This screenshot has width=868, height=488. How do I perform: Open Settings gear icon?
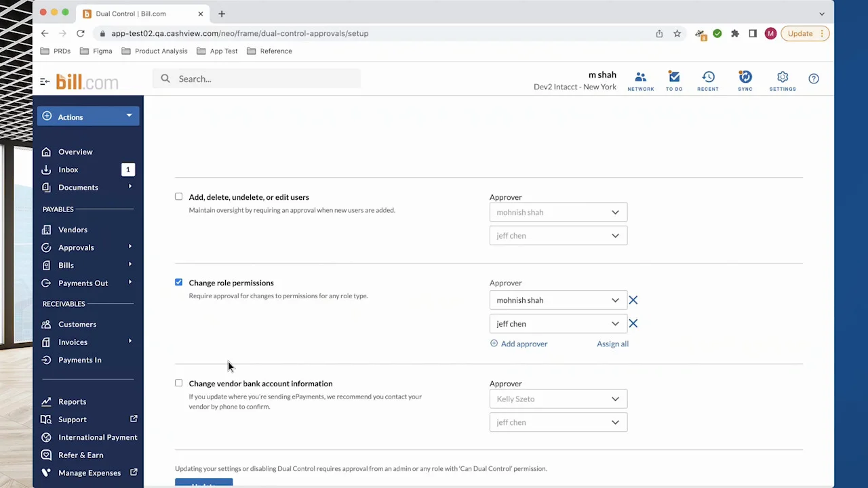(782, 80)
